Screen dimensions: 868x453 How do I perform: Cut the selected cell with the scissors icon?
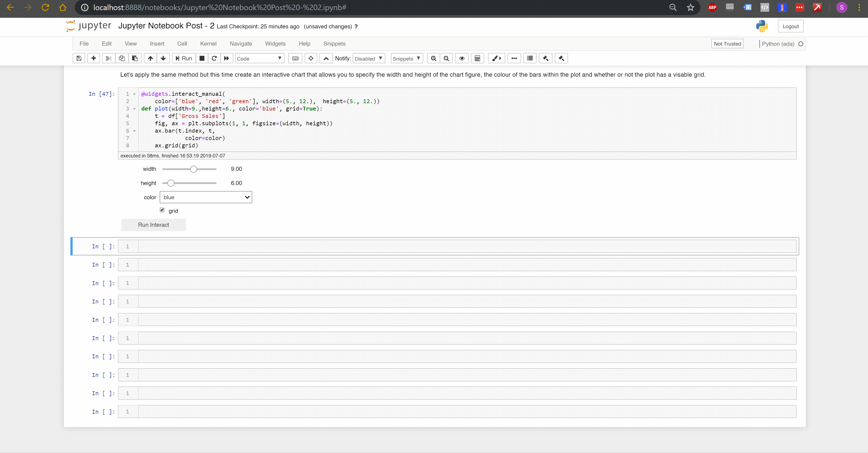(109, 58)
